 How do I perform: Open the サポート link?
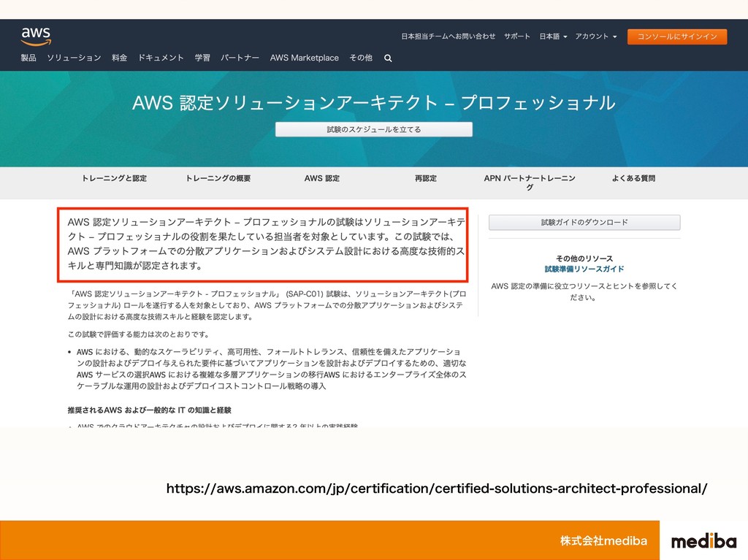(x=517, y=37)
